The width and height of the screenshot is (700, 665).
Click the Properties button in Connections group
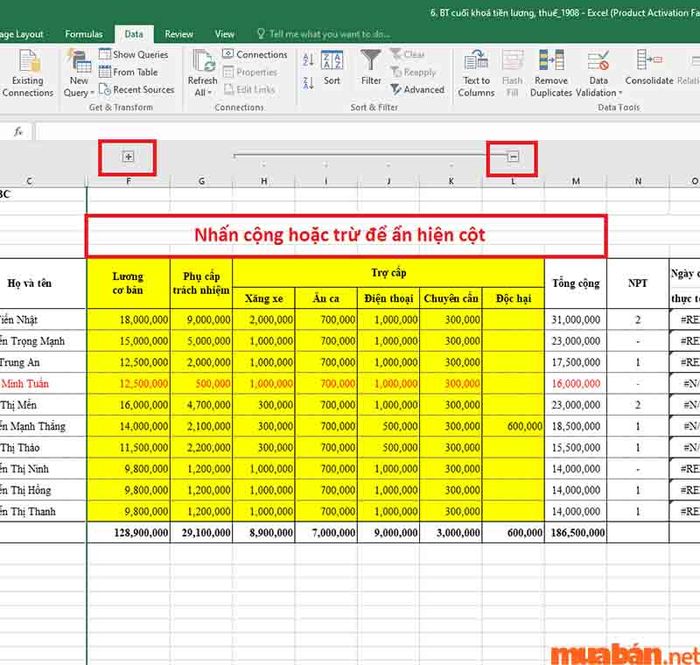[x=250, y=72]
